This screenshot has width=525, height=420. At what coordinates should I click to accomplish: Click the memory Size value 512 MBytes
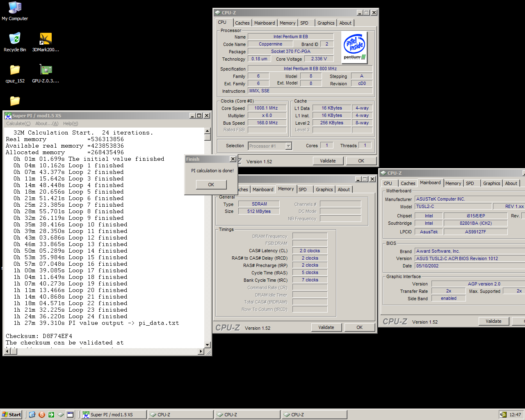259,212
